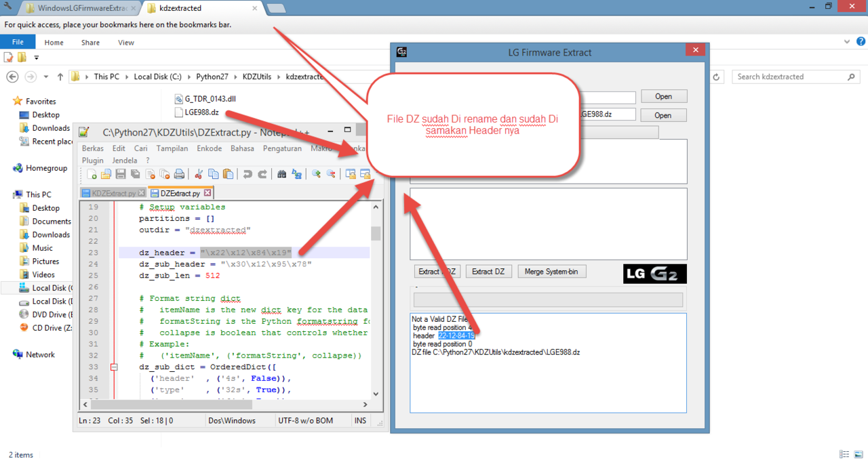Click the Find binoculars icon
Viewport: 868px width, 462px height.
pos(282,175)
